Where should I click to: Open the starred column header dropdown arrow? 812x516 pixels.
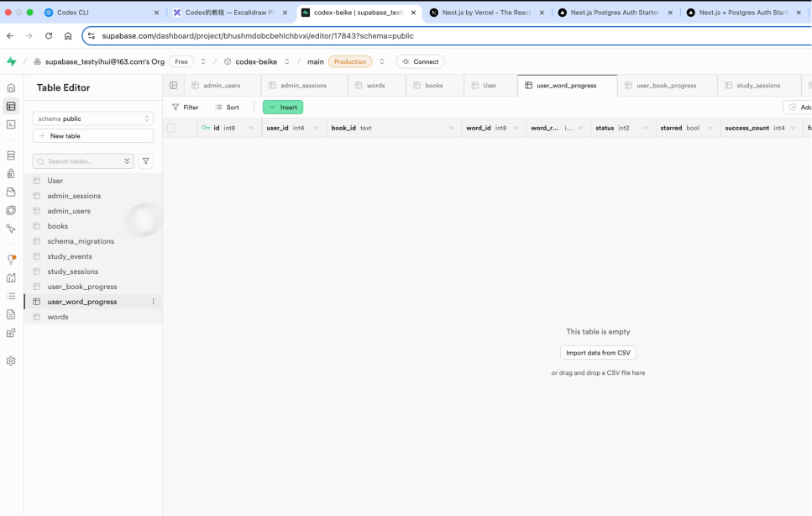(x=710, y=129)
